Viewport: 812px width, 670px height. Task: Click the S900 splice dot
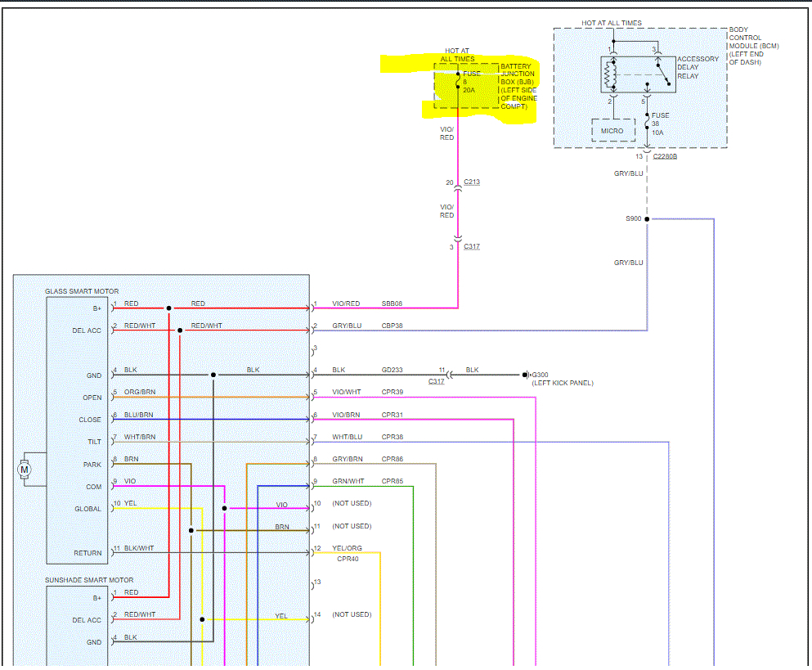pyautogui.click(x=646, y=219)
